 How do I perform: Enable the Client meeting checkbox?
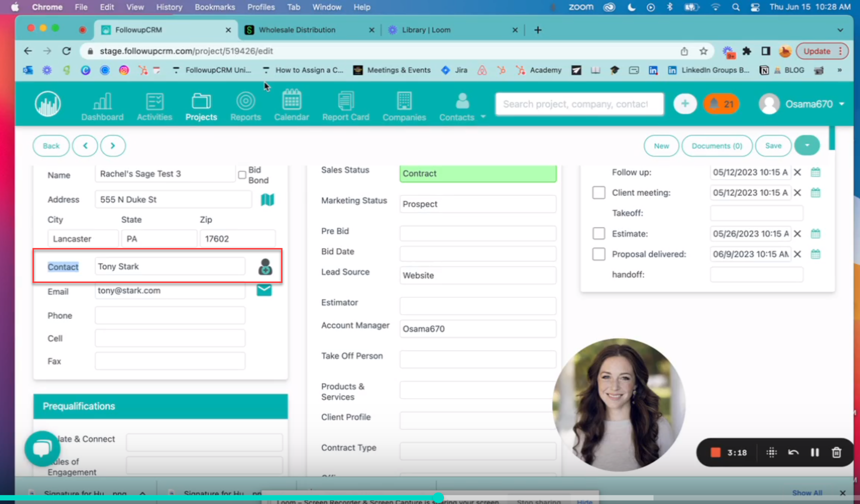[598, 192]
